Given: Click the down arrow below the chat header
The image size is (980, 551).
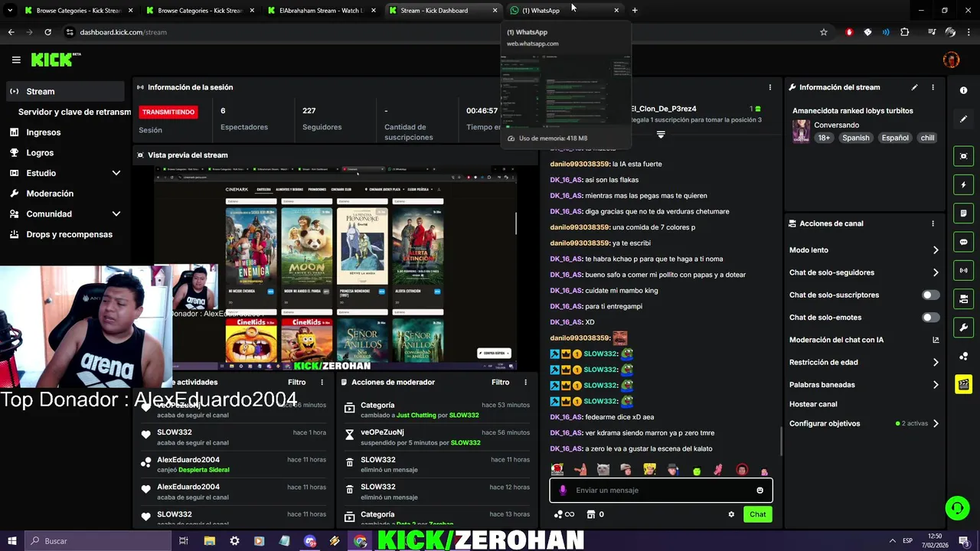Looking at the screenshot, I should click(661, 135).
